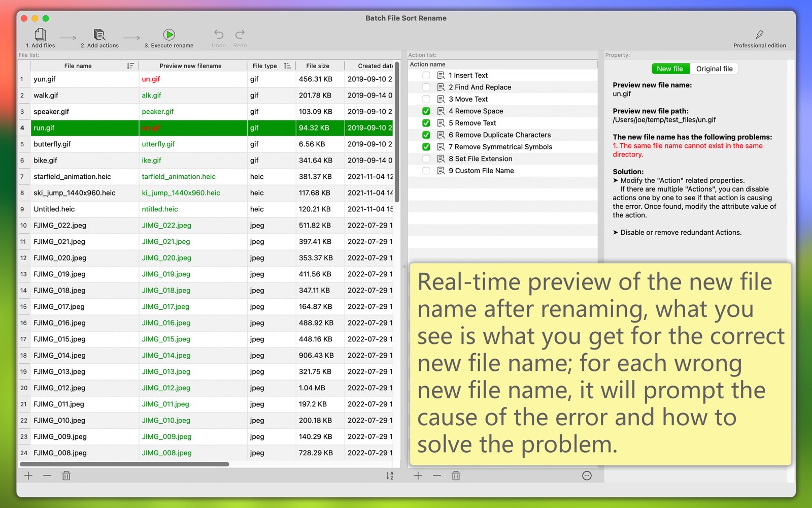Disable the Remove Space action checkbox

coord(426,111)
